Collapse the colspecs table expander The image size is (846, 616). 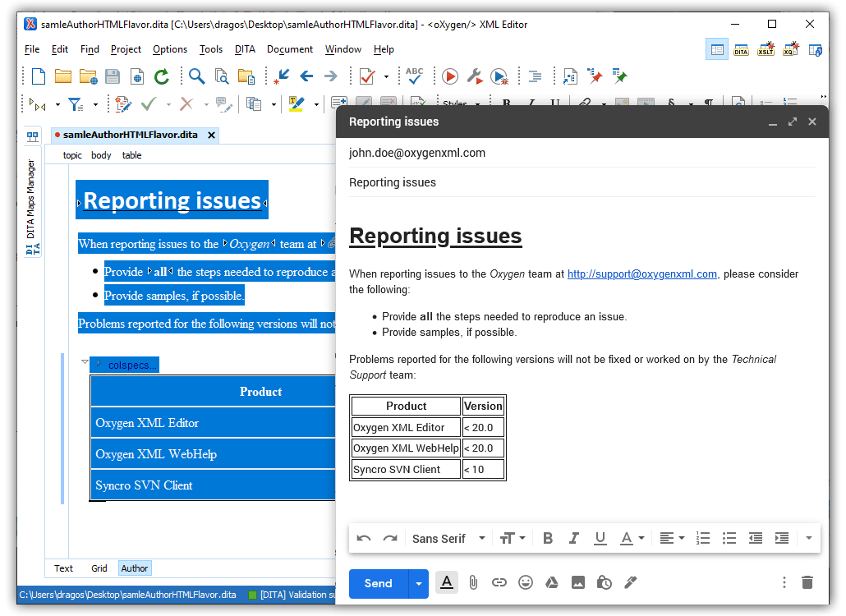click(85, 362)
